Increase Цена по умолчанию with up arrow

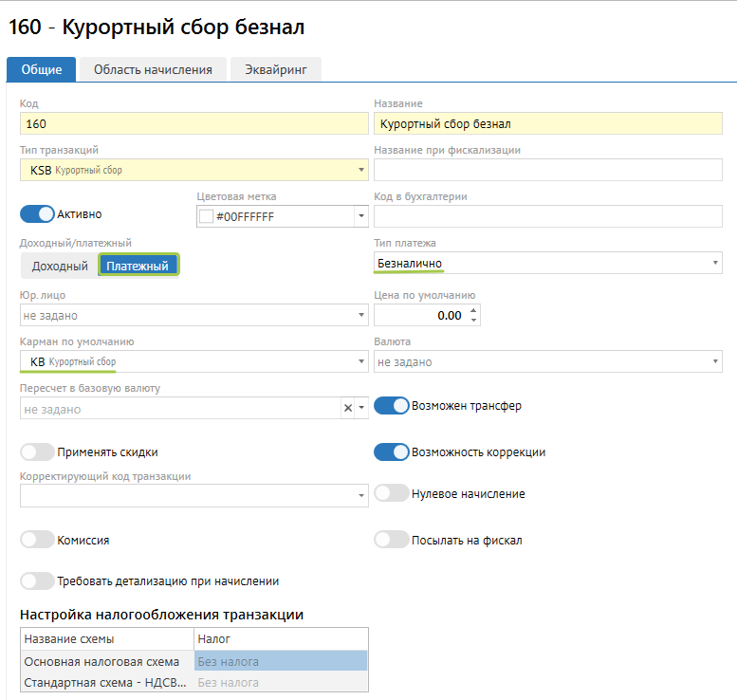tap(474, 310)
